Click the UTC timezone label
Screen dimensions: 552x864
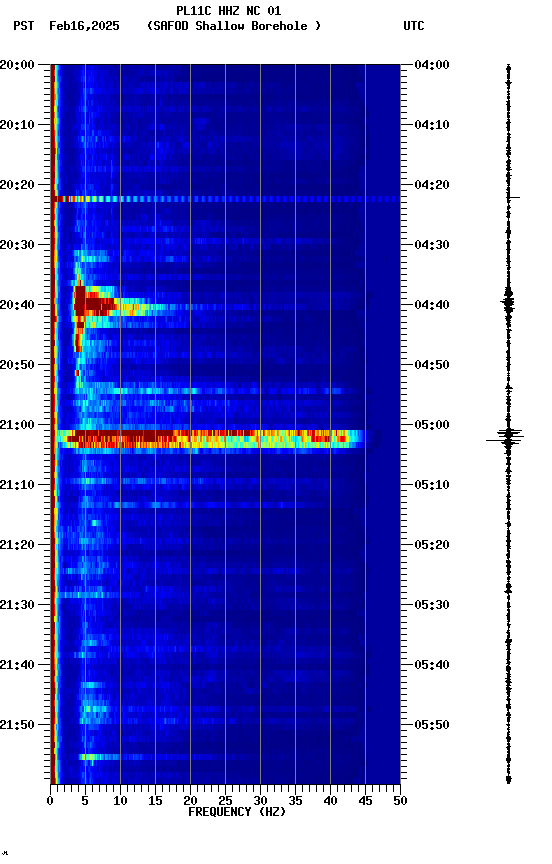pos(414,26)
